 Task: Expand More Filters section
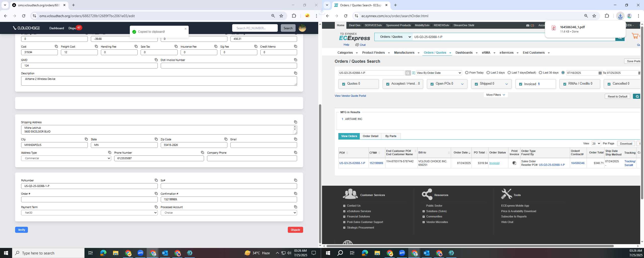pos(496,95)
